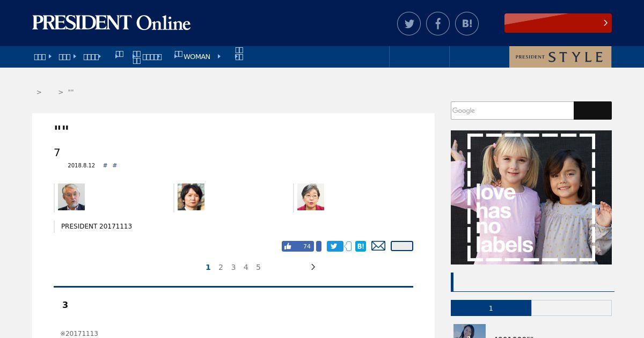Open Facebook round icon in header
This screenshot has width=644, height=338.
pyautogui.click(x=438, y=24)
